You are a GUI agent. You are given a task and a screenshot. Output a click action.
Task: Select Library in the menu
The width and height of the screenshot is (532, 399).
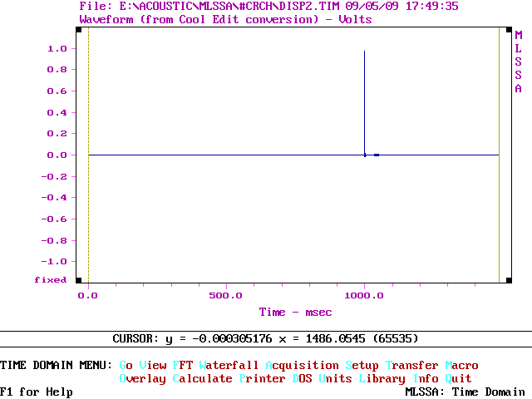coord(382,379)
